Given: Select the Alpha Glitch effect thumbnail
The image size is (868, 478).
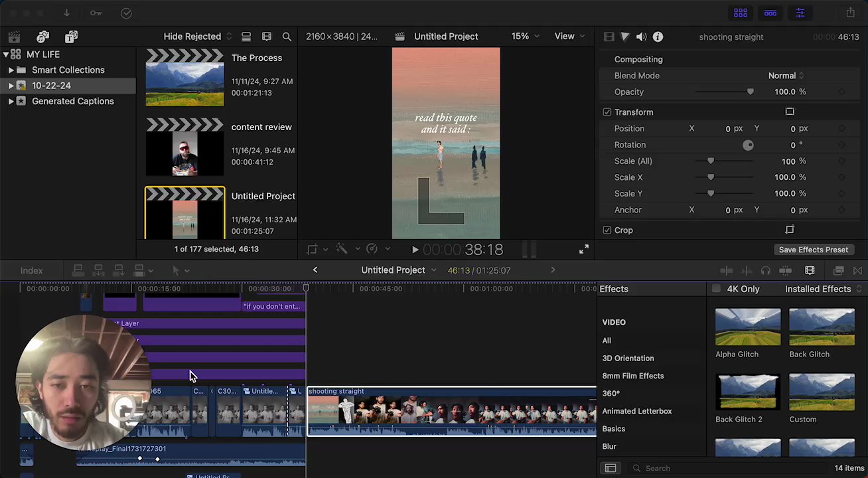Looking at the screenshot, I should [748, 327].
